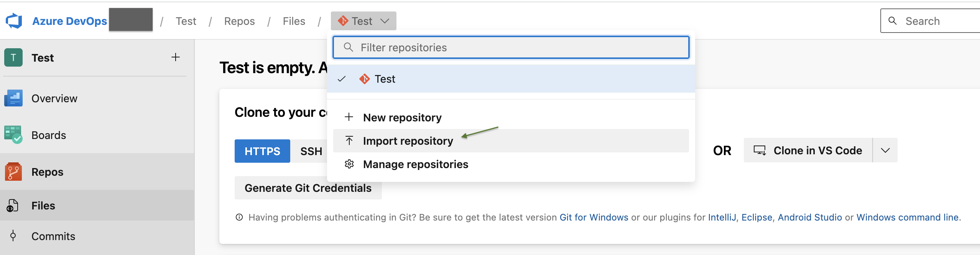Image resolution: width=980 pixels, height=255 pixels.
Task: Click the Files icon in sidebar
Action: pos(13,206)
